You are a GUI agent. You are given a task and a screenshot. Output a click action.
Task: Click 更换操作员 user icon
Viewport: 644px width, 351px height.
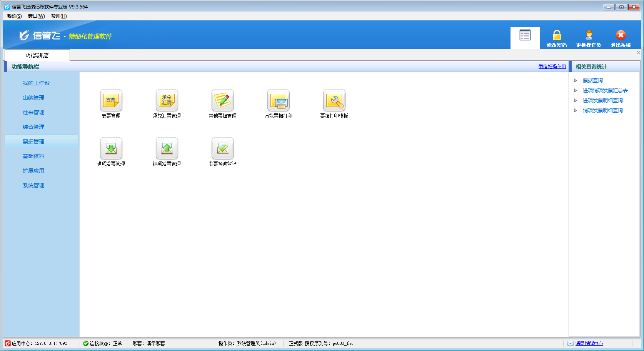(x=589, y=35)
